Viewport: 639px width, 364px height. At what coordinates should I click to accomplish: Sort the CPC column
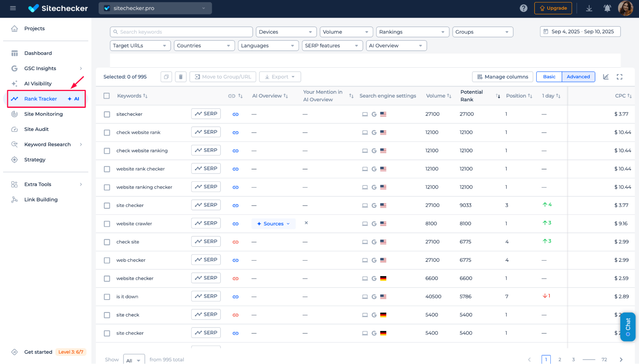[629, 96]
